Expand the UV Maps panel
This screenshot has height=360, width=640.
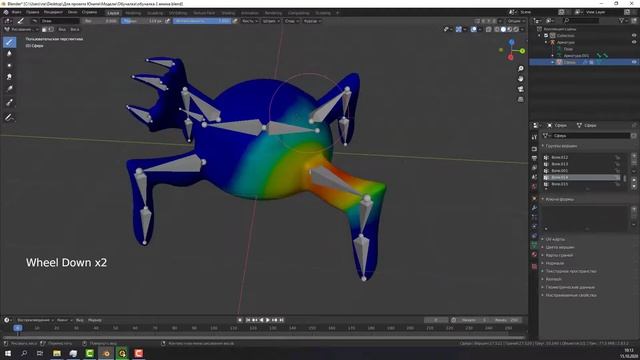[x=555, y=239]
